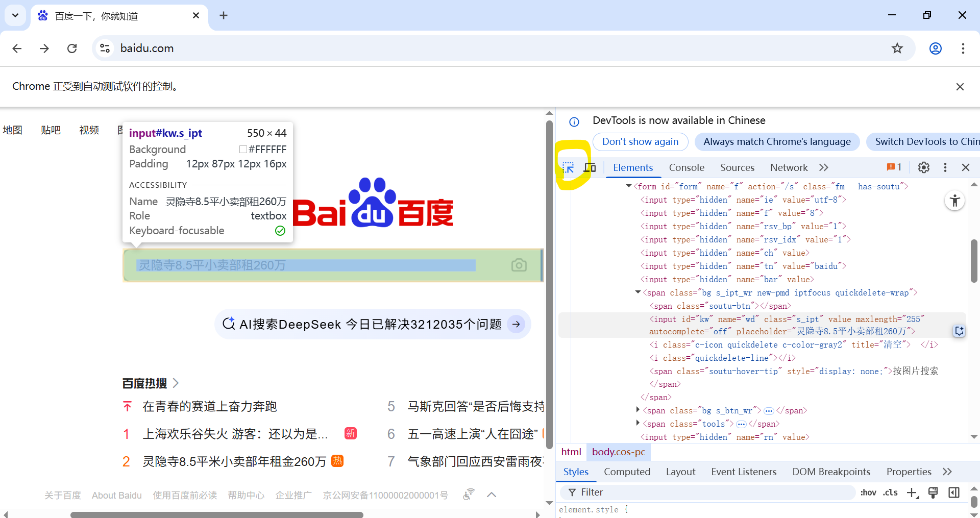Click the AI search arrow icon
The height and width of the screenshot is (518, 980).
[x=517, y=324]
